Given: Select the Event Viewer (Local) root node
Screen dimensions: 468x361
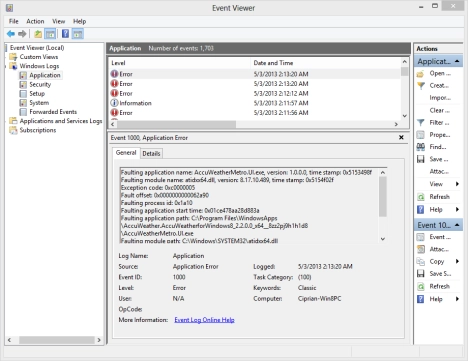Looking at the screenshot, I should 37,48.
